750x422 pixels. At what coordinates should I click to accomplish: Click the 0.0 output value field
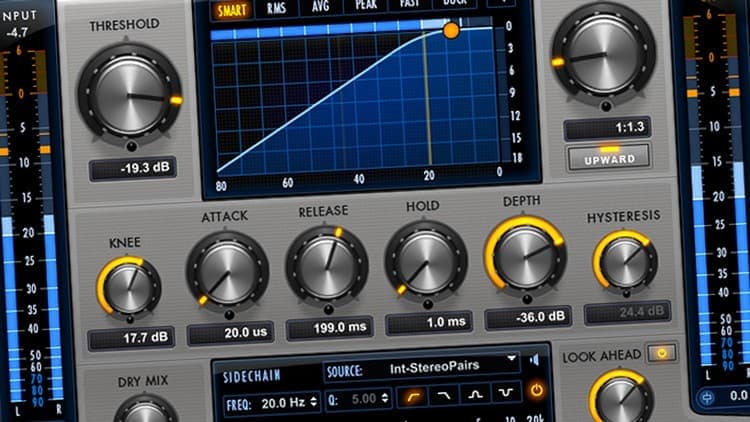[739, 395]
